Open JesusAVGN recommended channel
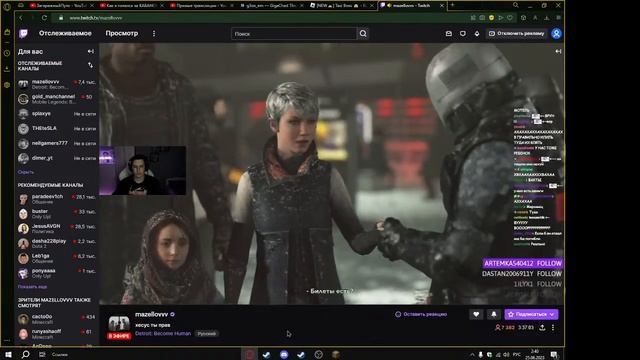 click(57, 229)
